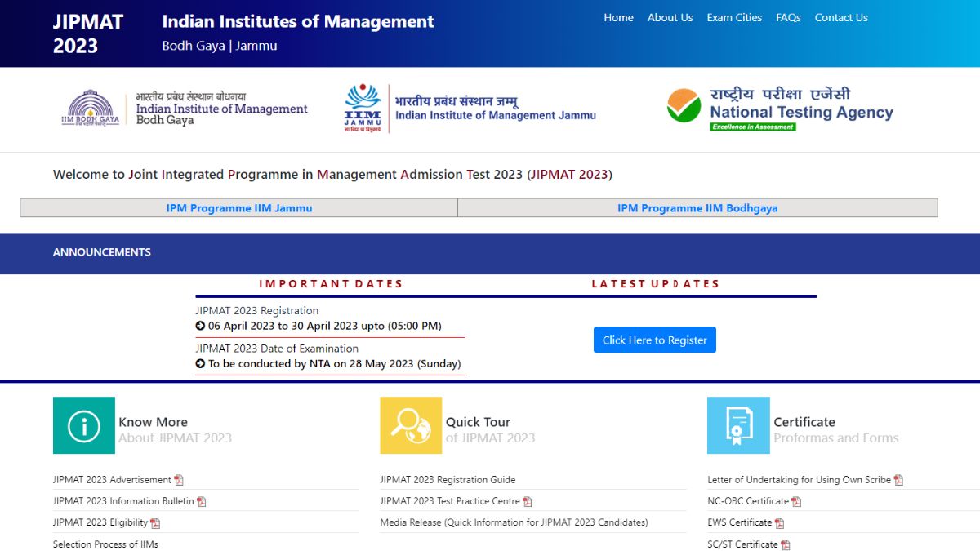Viewport: 980px width, 551px height.
Task: Open SC/ST Certificate link
Action: click(x=742, y=544)
